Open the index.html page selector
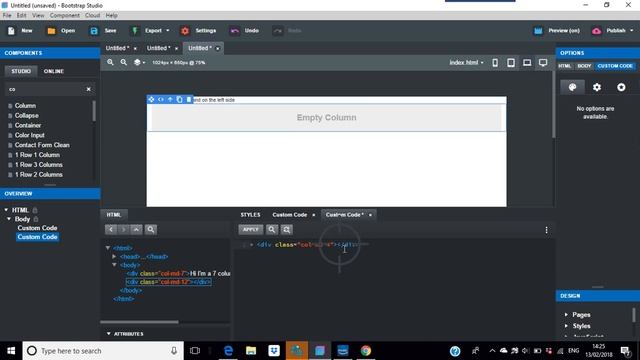640x360 pixels. click(466, 62)
